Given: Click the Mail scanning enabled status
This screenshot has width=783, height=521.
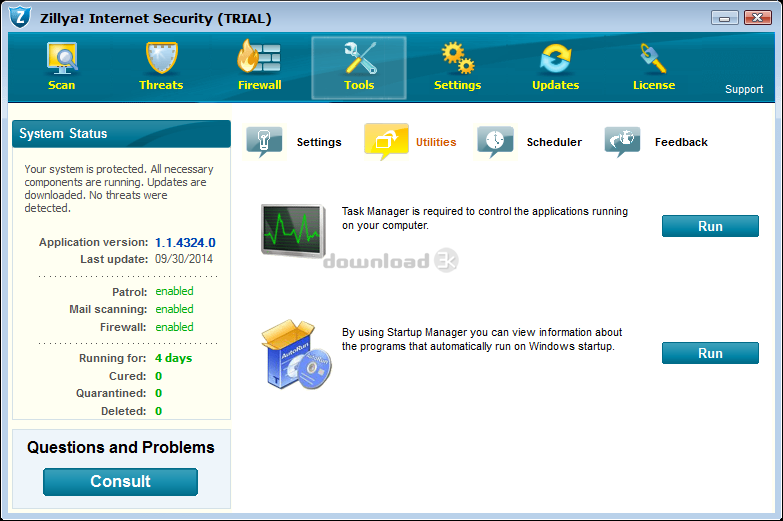Looking at the screenshot, I should pos(174,309).
